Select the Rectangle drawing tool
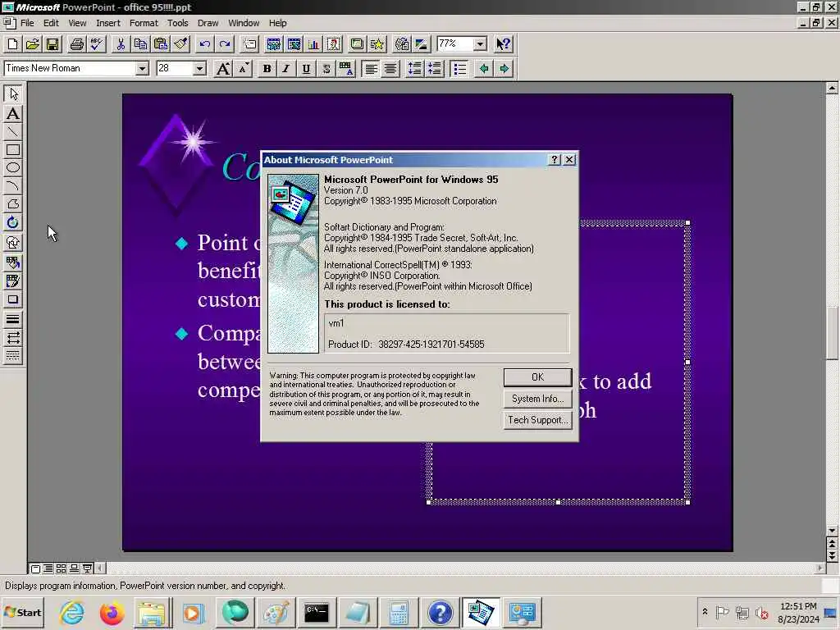This screenshot has width=840, height=630. 13,150
